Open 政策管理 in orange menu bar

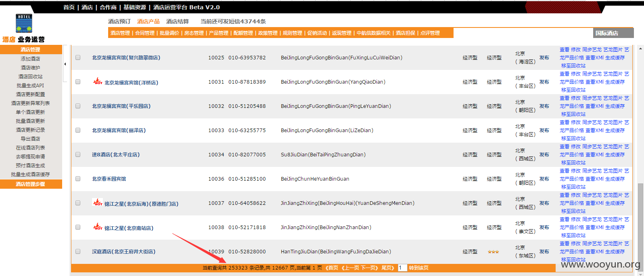coord(268,33)
